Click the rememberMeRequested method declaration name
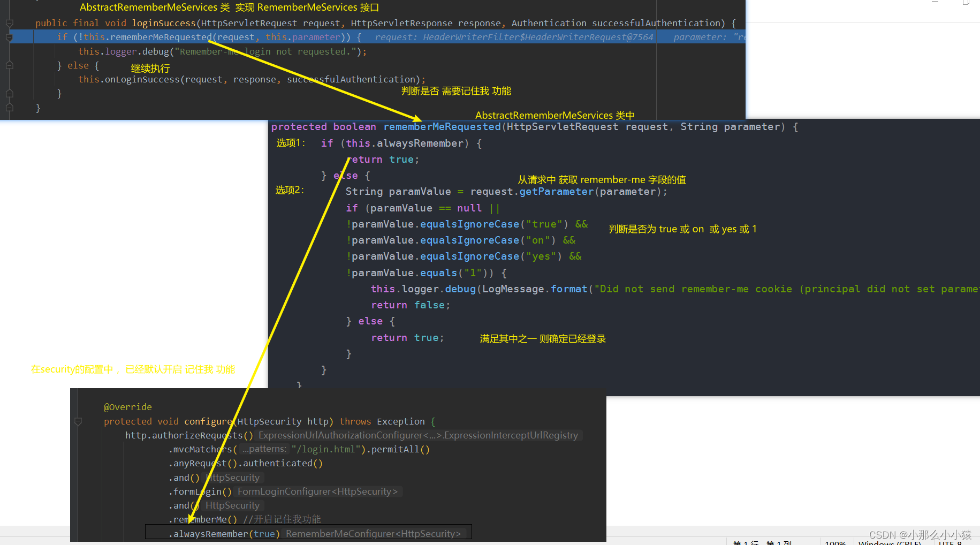The height and width of the screenshot is (545, 980). (x=442, y=127)
